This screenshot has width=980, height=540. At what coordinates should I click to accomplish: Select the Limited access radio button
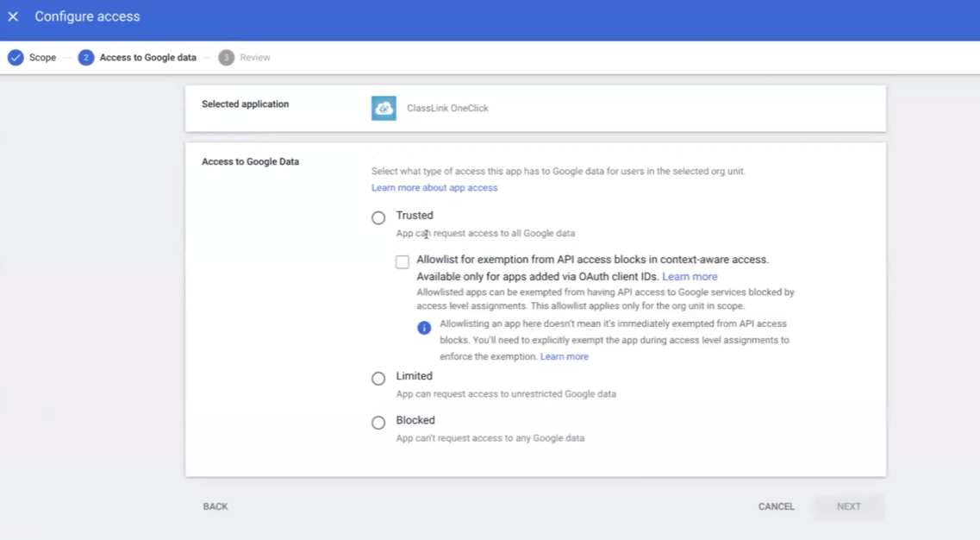(378, 379)
